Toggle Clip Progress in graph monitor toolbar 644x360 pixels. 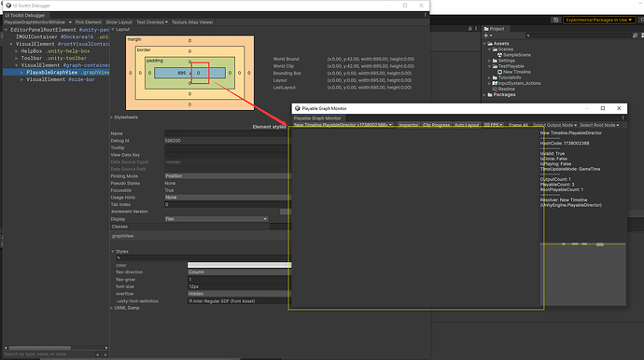(x=436, y=125)
